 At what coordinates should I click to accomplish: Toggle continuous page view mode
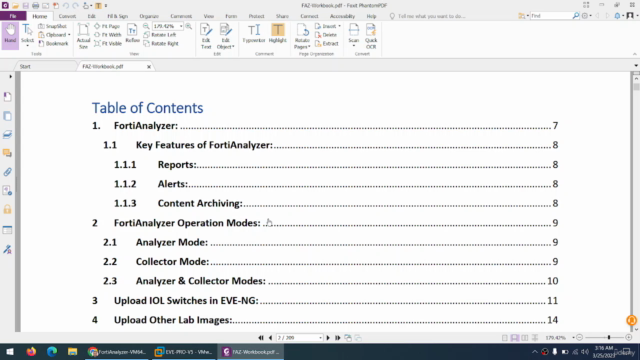[515, 338]
